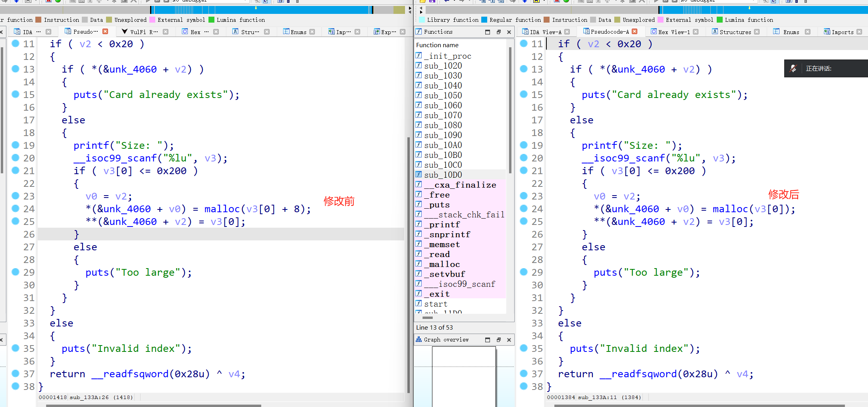Detach the Graph overview panel
The image size is (868, 407).
[499, 340]
